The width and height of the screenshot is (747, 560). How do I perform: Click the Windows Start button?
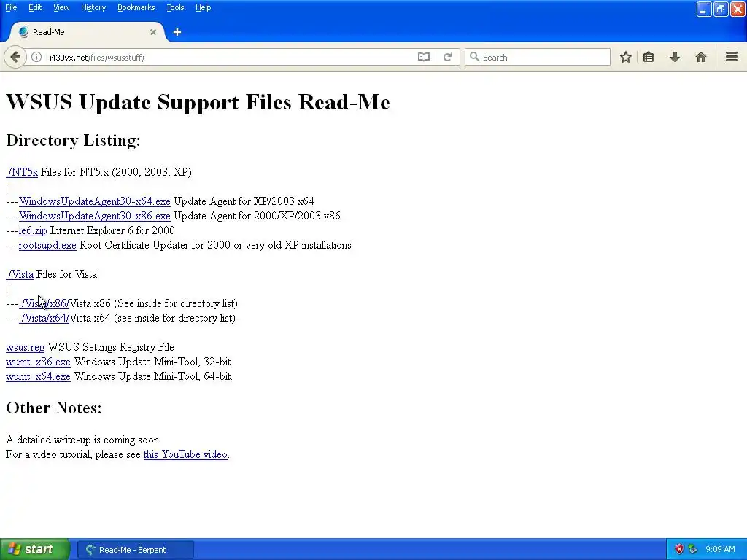(x=35, y=549)
